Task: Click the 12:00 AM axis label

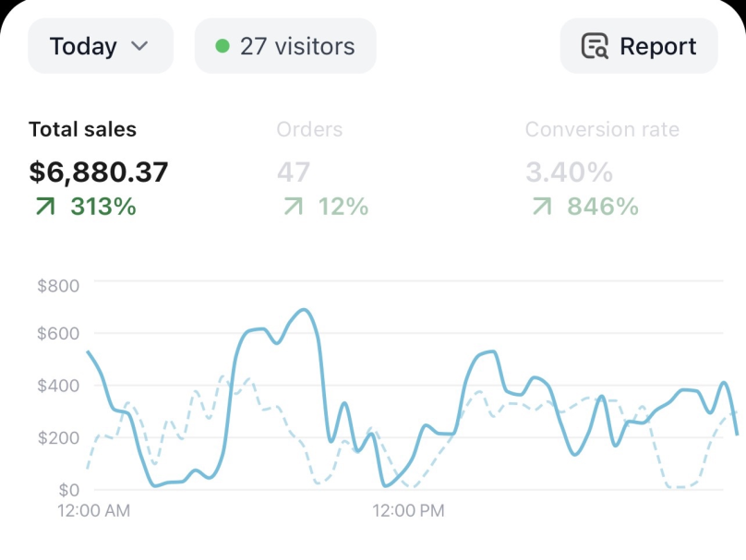Action: 94,510
